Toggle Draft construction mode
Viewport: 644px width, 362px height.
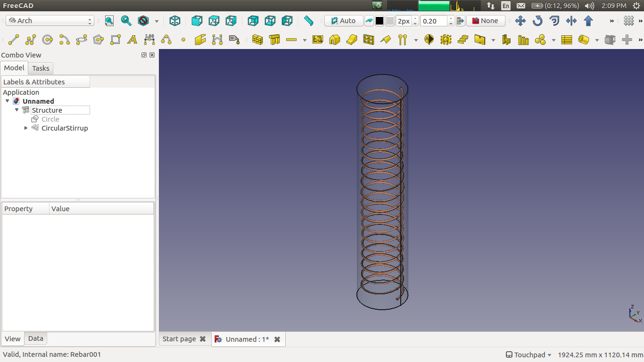click(369, 21)
